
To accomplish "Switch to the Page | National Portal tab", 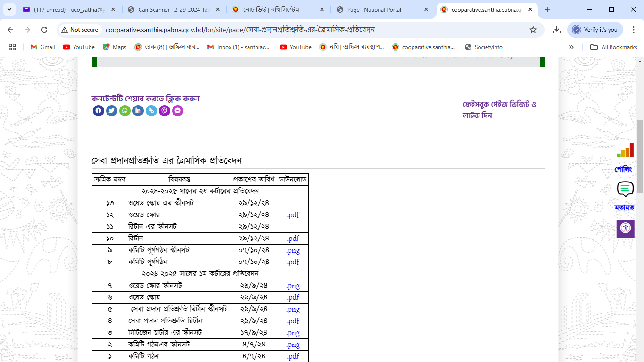I will point(382,9).
